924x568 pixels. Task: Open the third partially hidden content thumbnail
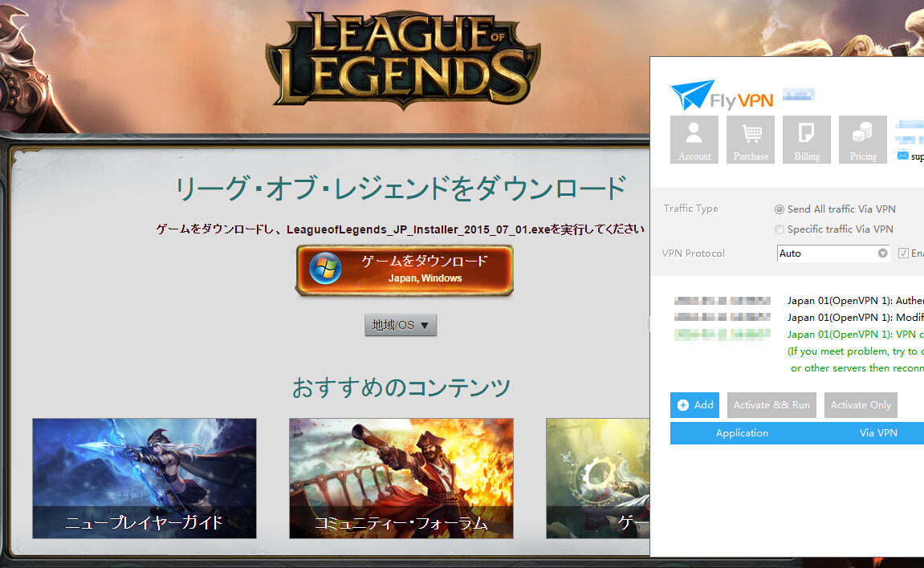pyautogui.click(x=597, y=478)
